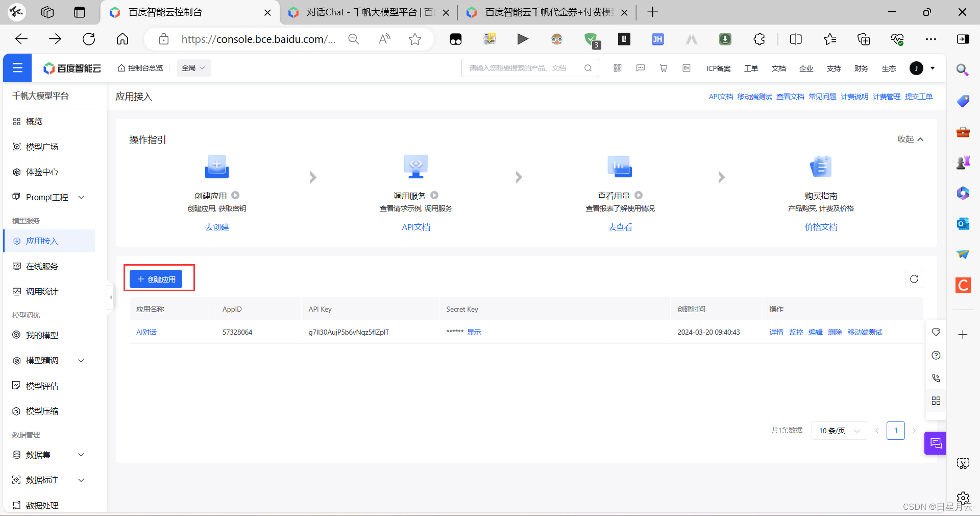Open the Edge sidebar Outlook icon
The height and width of the screenshot is (516, 980).
click(963, 224)
